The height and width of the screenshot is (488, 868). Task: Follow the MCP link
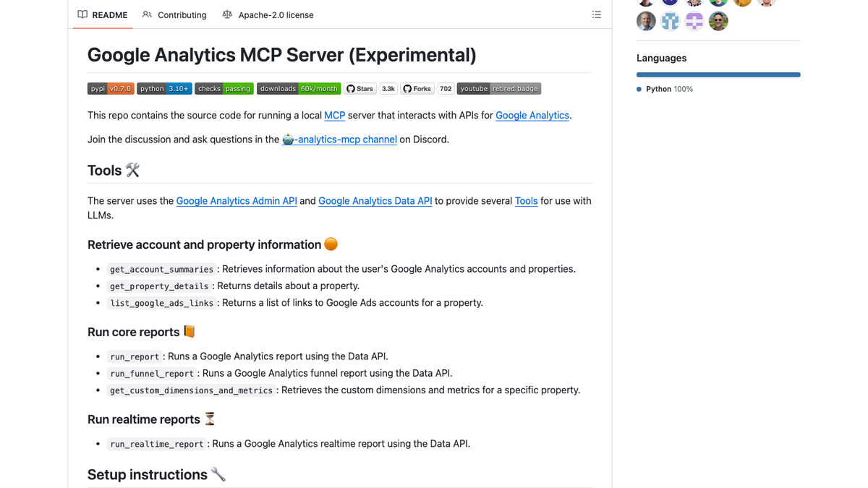335,115
